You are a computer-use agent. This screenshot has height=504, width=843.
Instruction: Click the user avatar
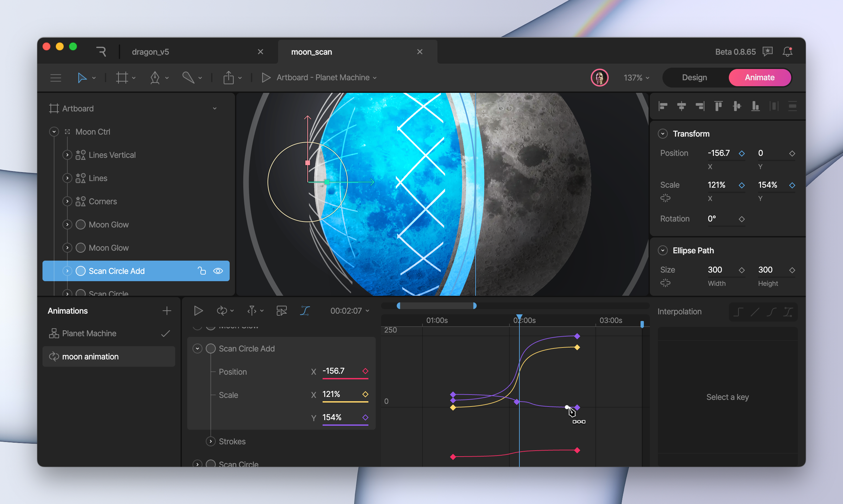(600, 78)
